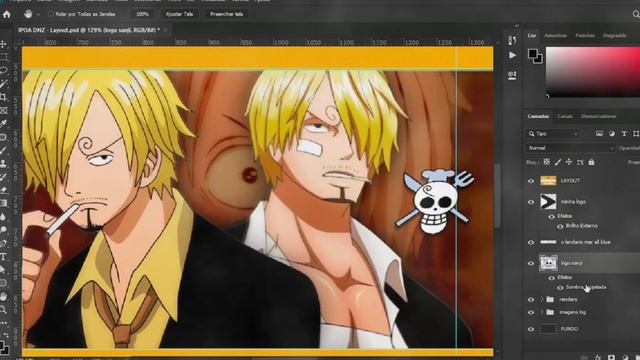640x360 pixels.
Task: Click the 100% zoom button
Action: pyautogui.click(x=142, y=14)
